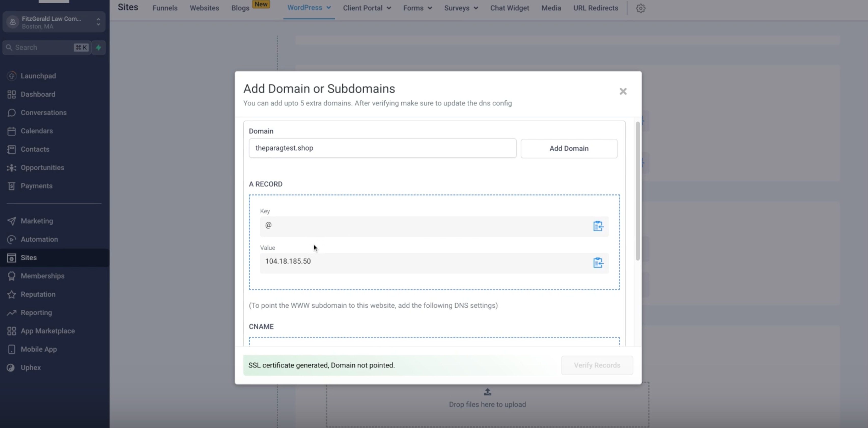This screenshot has width=868, height=428.
Task: Click the App Marketplace icon
Action: tap(11, 331)
